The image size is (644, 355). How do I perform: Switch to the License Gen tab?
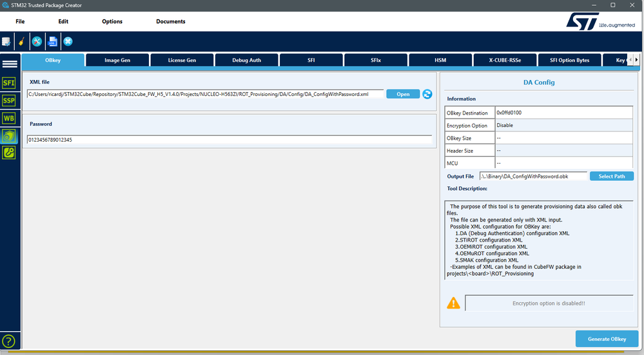click(x=182, y=60)
